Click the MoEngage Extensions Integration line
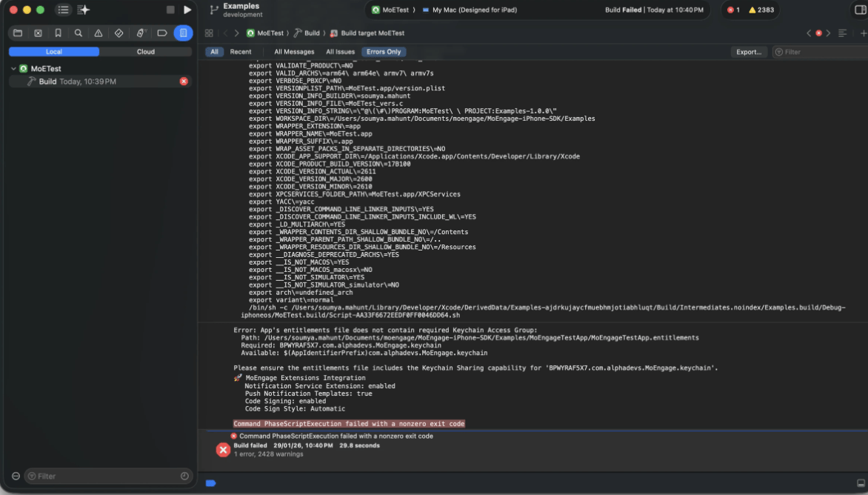Screen dimensions: 868x495 299,378
